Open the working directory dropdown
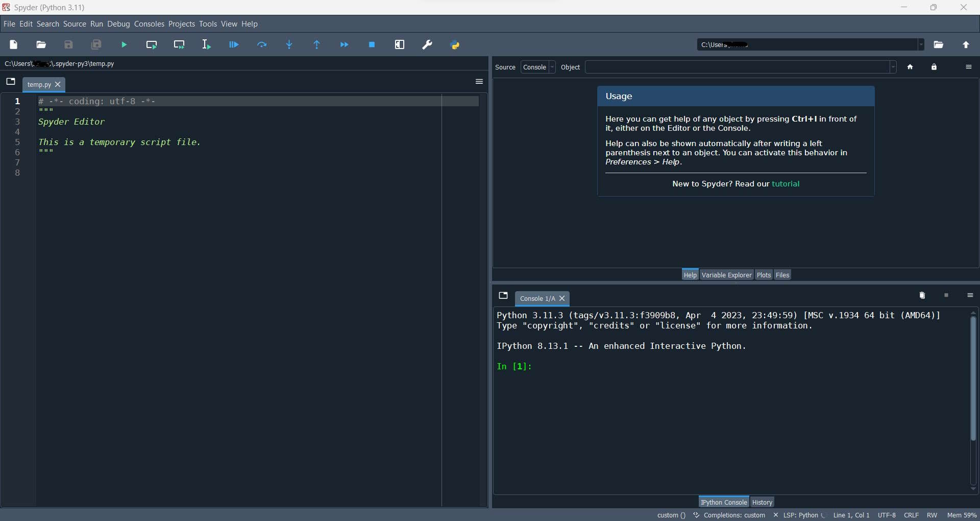This screenshot has width=980, height=521. [x=921, y=44]
